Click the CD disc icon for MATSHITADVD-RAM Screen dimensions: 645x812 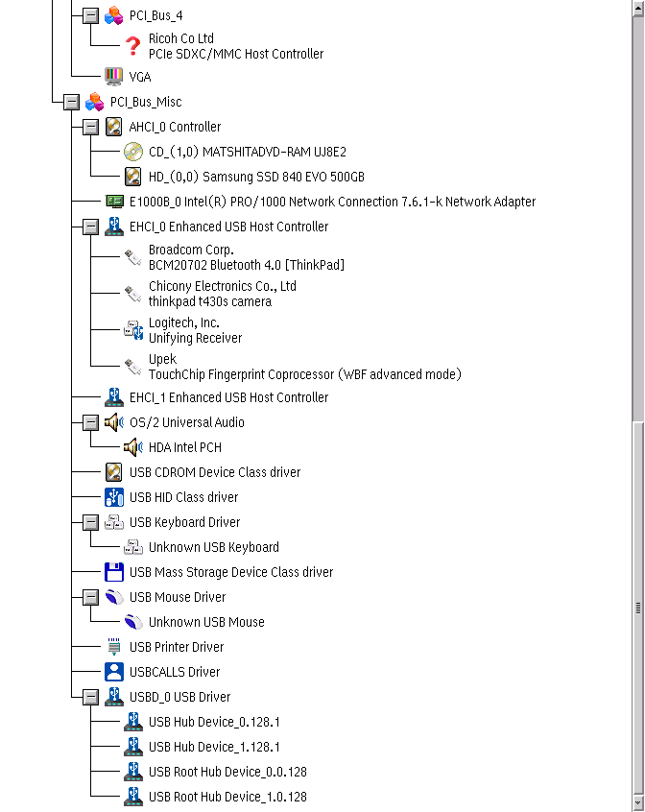pos(133,152)
